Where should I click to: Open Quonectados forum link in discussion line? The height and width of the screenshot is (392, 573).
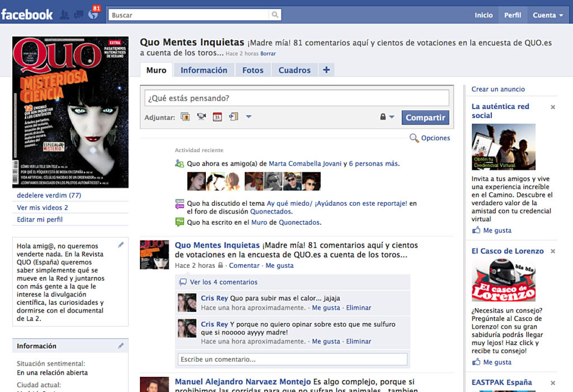271,211
